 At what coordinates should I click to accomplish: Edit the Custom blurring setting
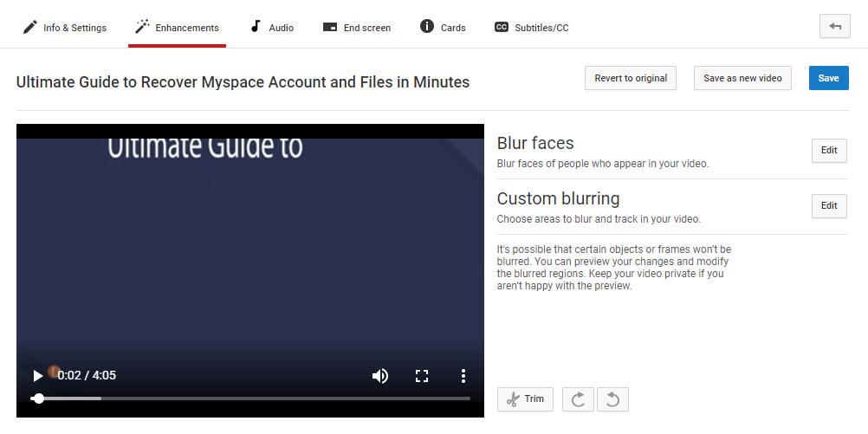tap(829, 206)
